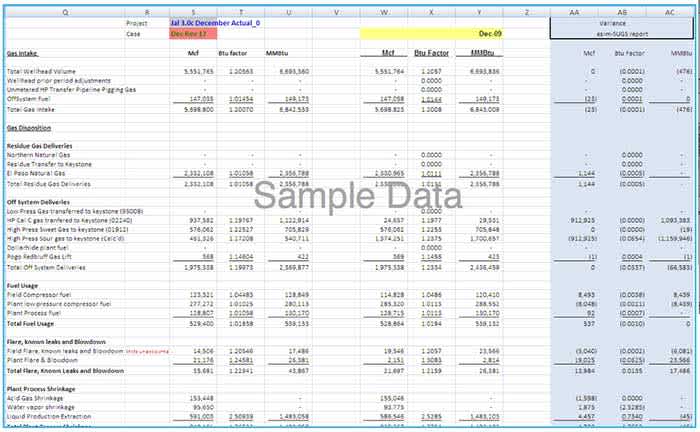The width and height of the screenshot is (700, 432).
Task: Click the 'Total Fuel Usage' row label
Action: pos(30,324)
